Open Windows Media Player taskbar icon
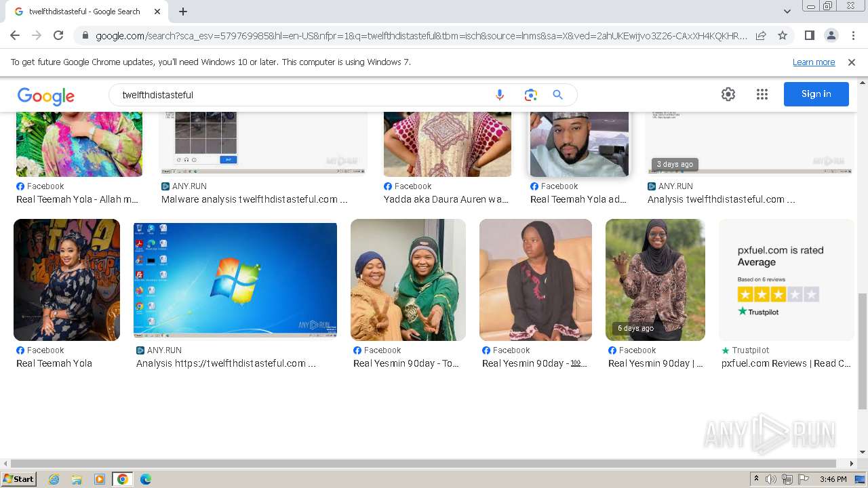Image resolution: width=868 pixels, height=488 pixels. (x=100, y=479)
